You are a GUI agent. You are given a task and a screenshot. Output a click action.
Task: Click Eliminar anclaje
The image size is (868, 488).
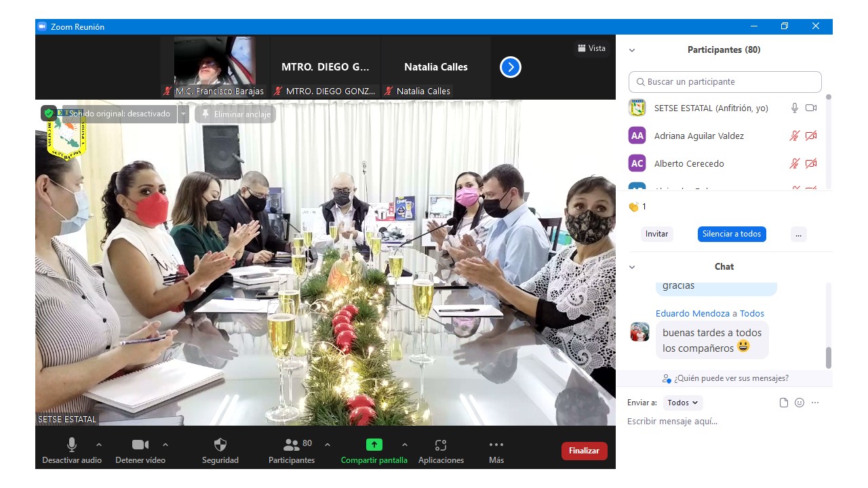click(x=235, y=114)
